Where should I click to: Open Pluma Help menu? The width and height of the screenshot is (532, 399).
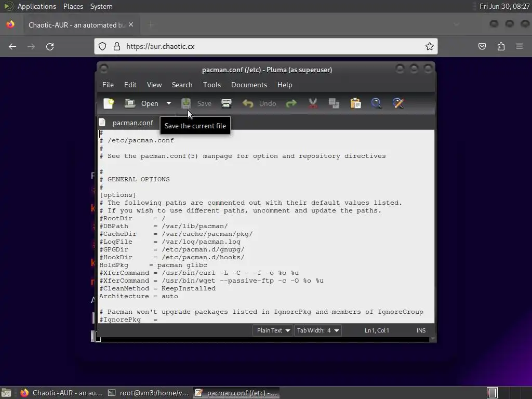tap(285, 85)
